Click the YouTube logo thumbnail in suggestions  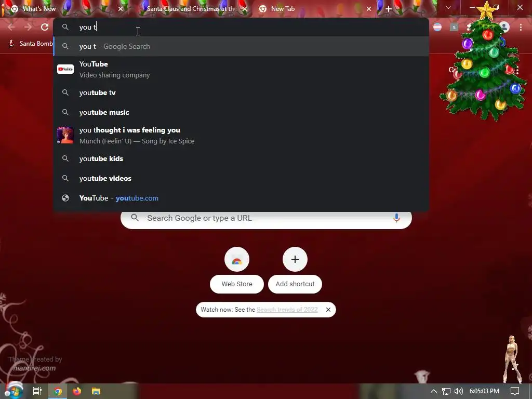[65, 69]
